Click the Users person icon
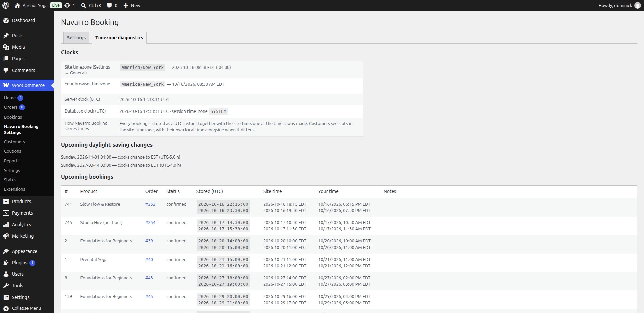The height and width of the screenshot is (313, 644). [6, 274]
